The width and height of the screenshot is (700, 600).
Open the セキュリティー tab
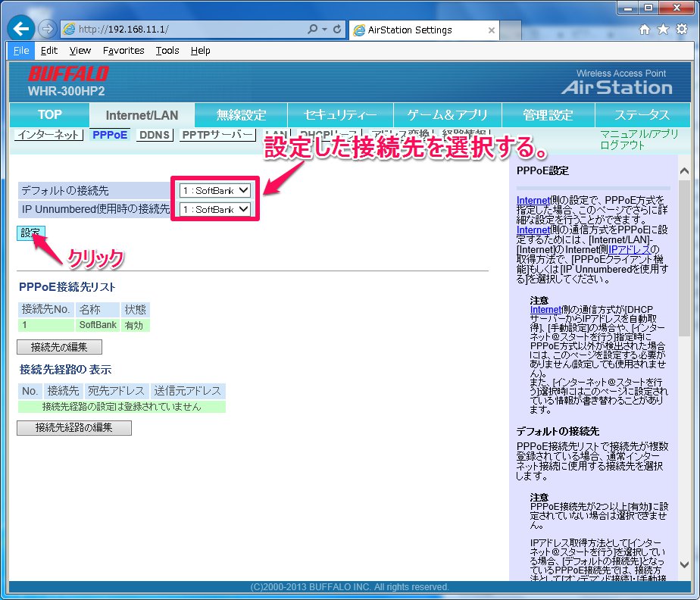click(341, 114)
